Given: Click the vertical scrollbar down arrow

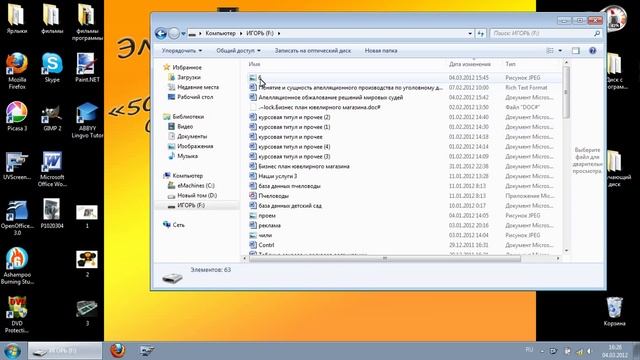Looking at the screenshot, I should tap(566, 250).
